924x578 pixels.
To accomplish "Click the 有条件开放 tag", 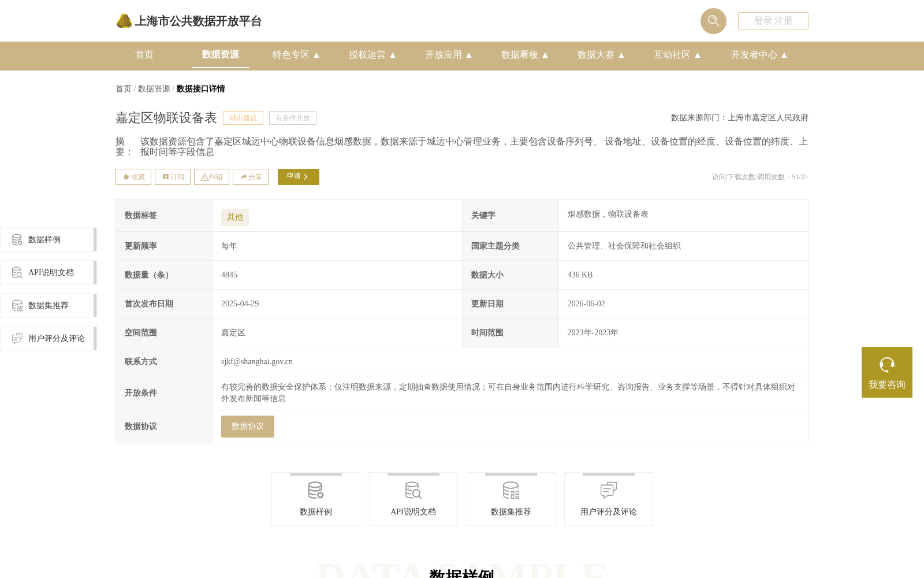I will tap(293, 118).
